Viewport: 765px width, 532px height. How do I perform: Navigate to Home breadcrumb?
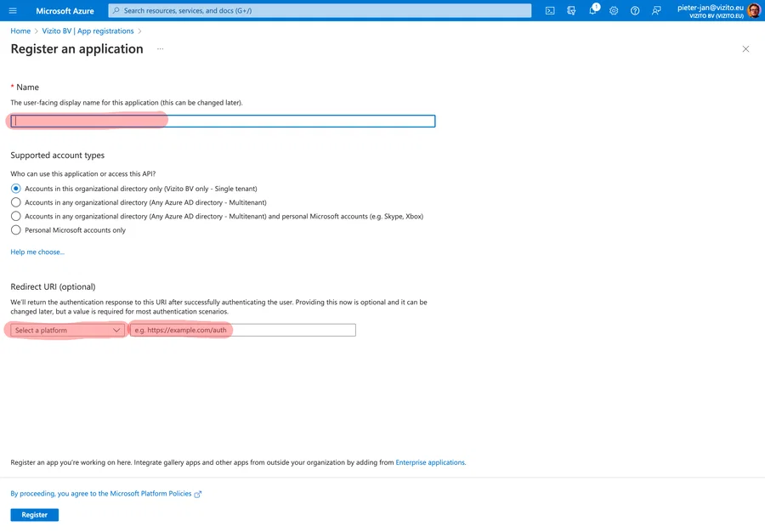20,31
